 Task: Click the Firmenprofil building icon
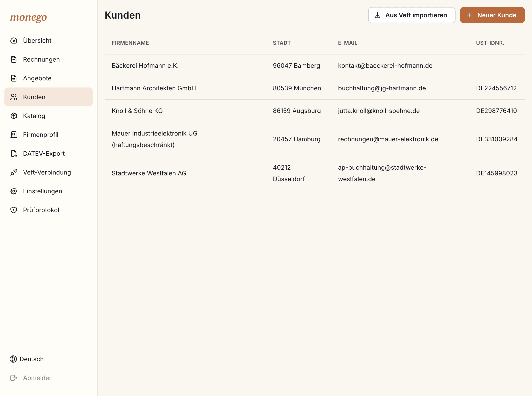14,135
